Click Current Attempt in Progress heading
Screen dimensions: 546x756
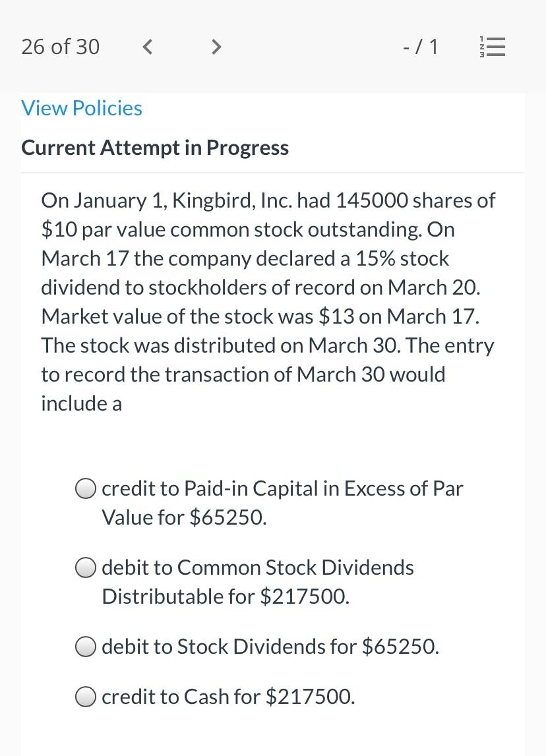click(x=155, y=148)
